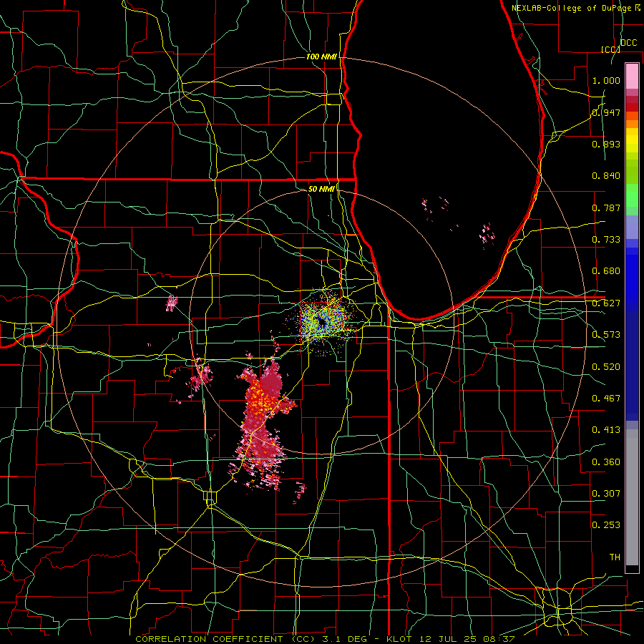
Task: Pick the light pink segment of the color bar
Action: coord(632,77)
